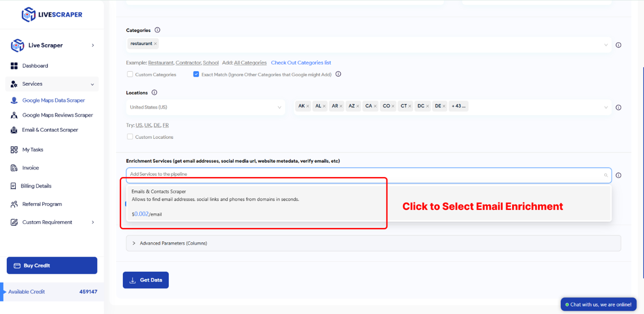The height and width of the screenshot is (314, 644).
Task: Open Google Maps Data Scraper page
Action: click(x=54, y=100)
